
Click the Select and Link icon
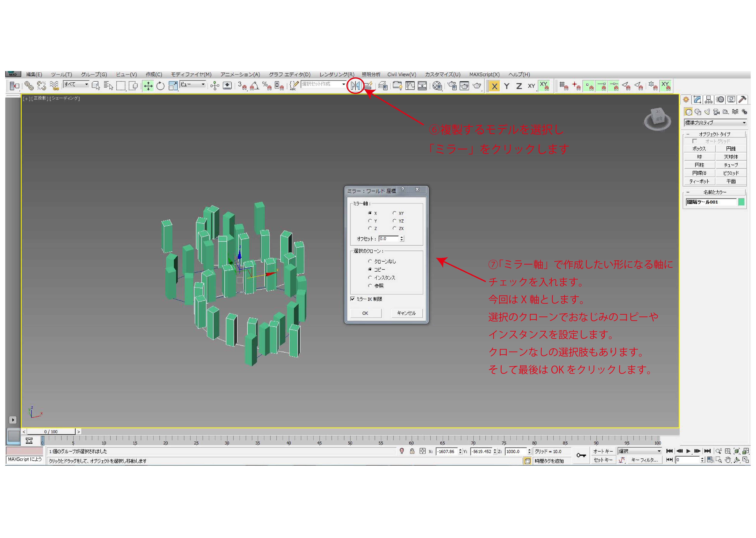point(29,86)
